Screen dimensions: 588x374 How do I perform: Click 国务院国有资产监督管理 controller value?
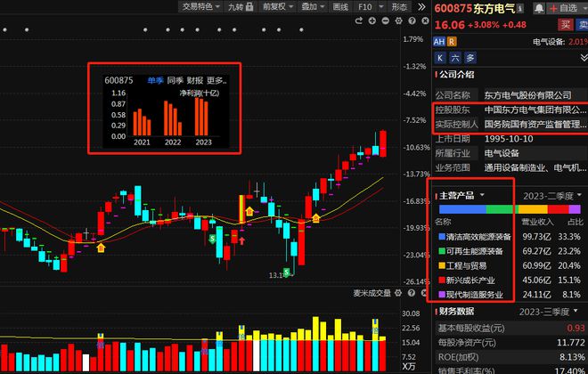[x=535, y=124]
